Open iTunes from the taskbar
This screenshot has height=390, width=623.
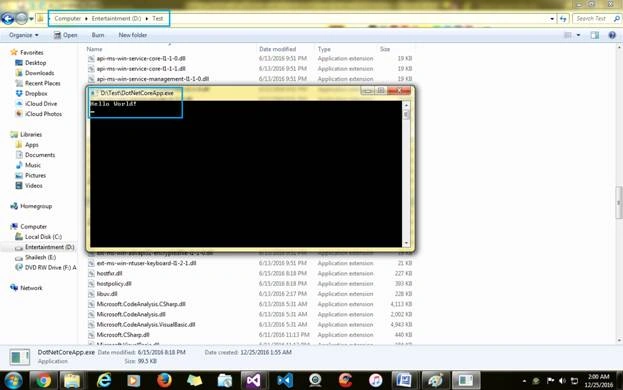coord(375,380)
